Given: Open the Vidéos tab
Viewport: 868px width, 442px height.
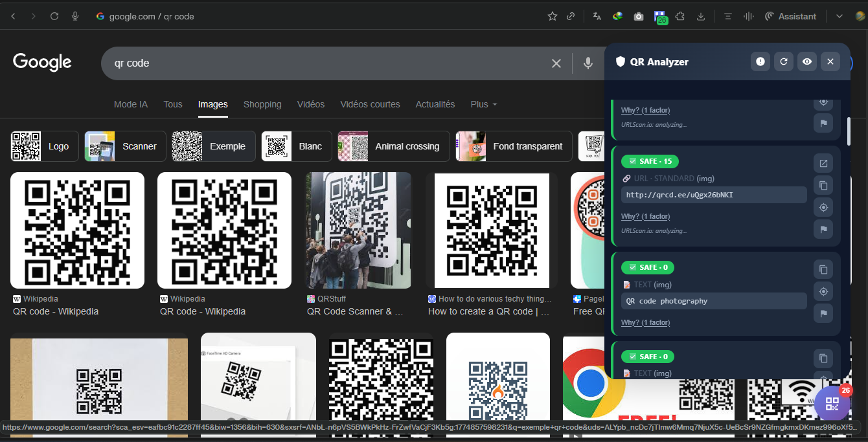Looking at the screenshot, I should pos(311,104).
